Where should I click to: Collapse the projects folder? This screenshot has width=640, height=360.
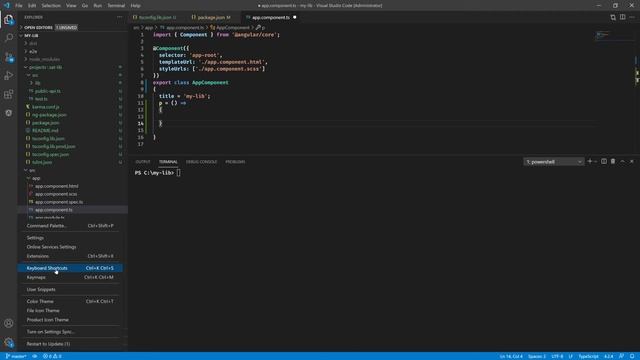pyautogui.click(x=45, y=67)
